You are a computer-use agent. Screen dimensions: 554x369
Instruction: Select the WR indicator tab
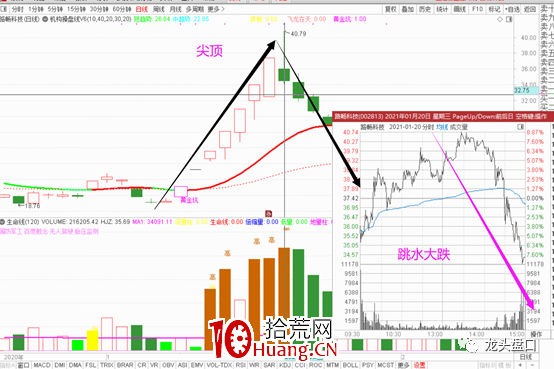coord(254,365)
